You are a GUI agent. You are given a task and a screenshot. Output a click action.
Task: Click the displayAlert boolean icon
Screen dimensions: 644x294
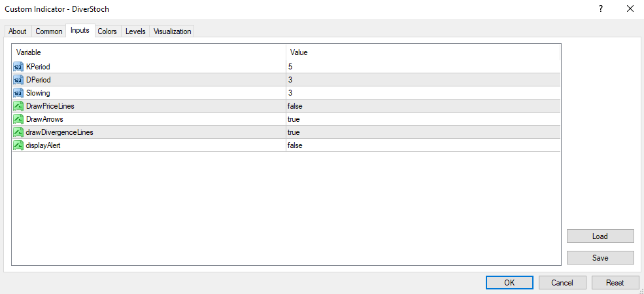(x=18, y=145)
